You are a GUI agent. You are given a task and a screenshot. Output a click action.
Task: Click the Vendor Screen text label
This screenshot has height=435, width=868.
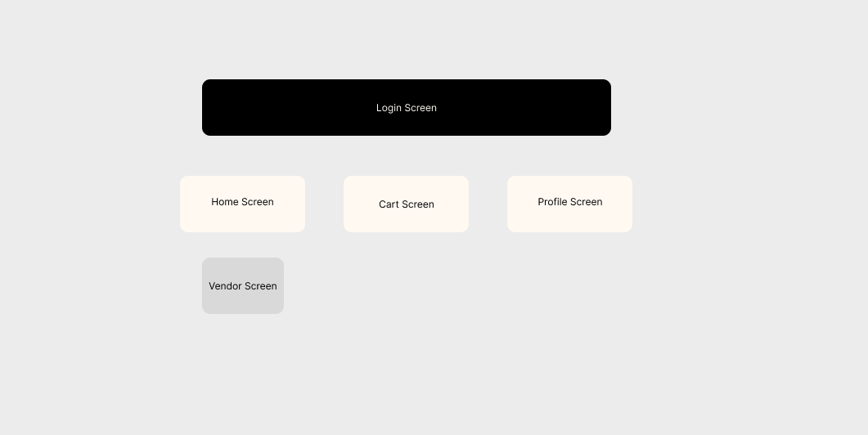243,286
